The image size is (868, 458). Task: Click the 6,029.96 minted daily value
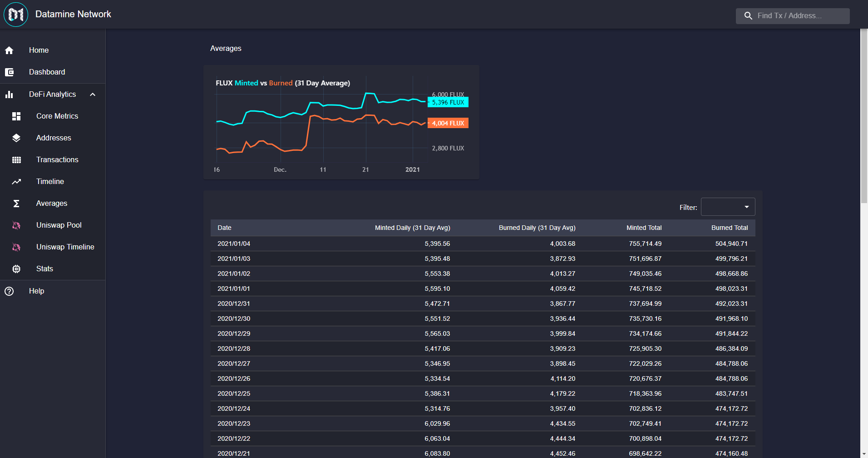[x=437, y=423]
